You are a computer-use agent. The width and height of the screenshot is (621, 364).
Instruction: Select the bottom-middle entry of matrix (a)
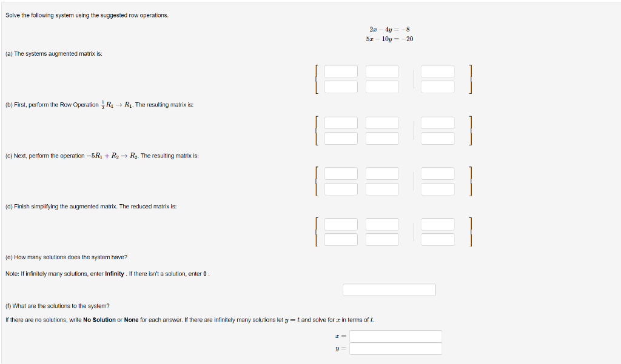click(x=382, y=87)
